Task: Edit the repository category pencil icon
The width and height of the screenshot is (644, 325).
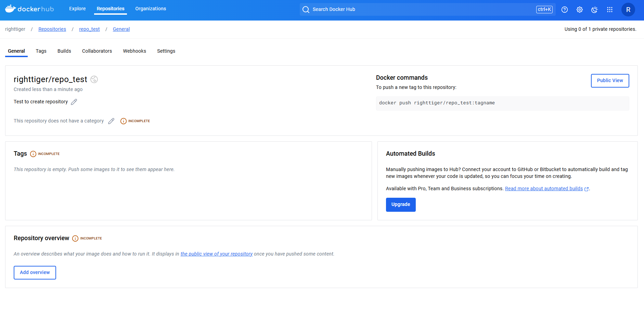Action: pyautogui.click(x=111, y=121)
